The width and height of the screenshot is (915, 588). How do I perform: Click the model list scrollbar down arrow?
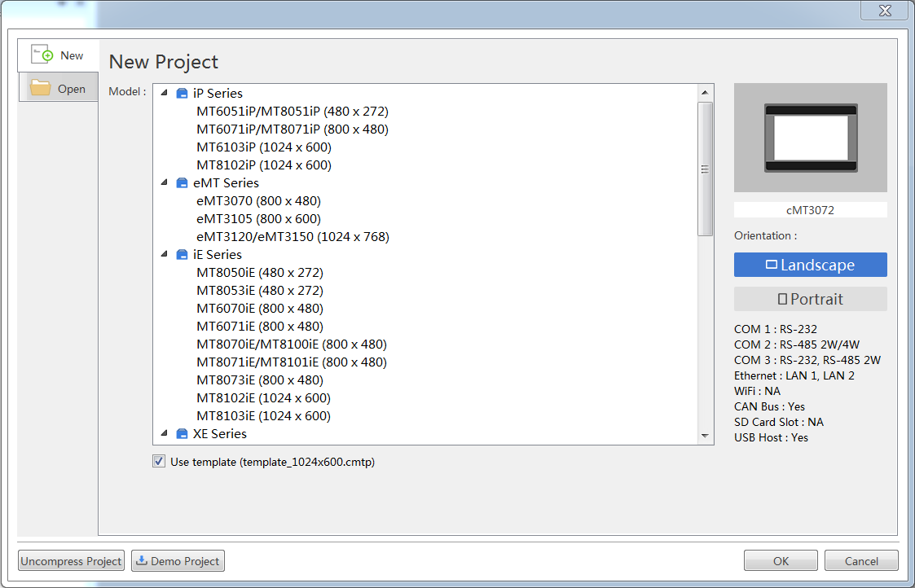click(706, 437)
